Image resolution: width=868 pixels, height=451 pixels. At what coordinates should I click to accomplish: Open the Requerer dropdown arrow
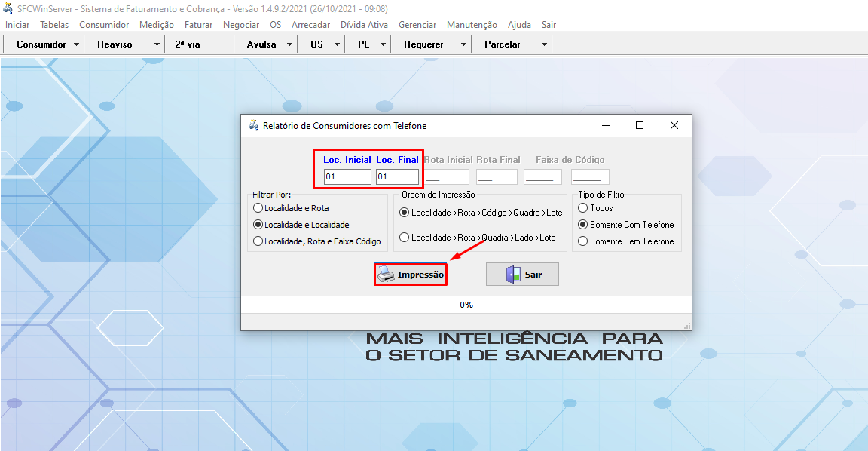(x=463, y=44)
